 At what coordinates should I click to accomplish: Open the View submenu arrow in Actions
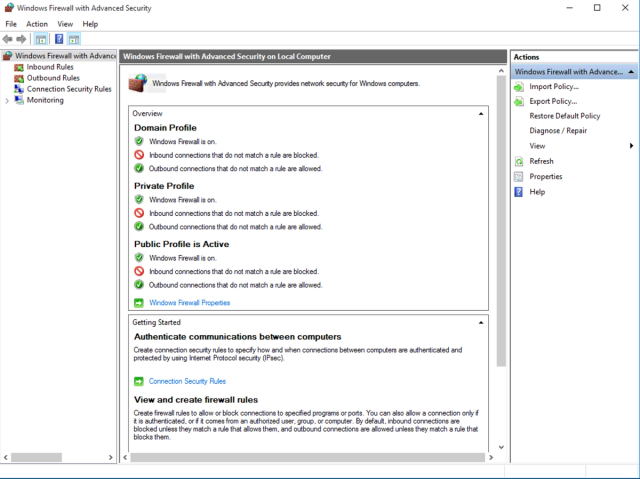coord(631,146)
